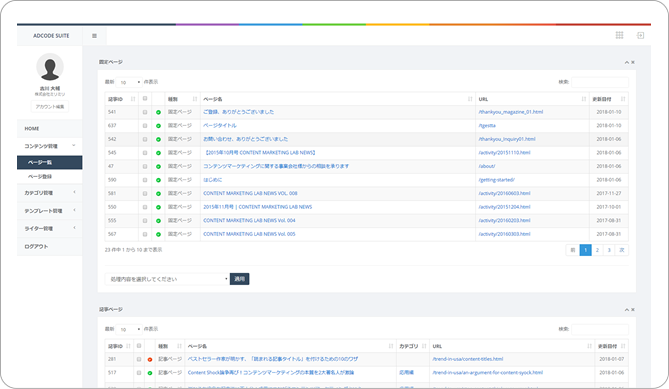The image size is (669, 389).
Task: Click green status icon for row 550
Action: (x=158, y=207)
